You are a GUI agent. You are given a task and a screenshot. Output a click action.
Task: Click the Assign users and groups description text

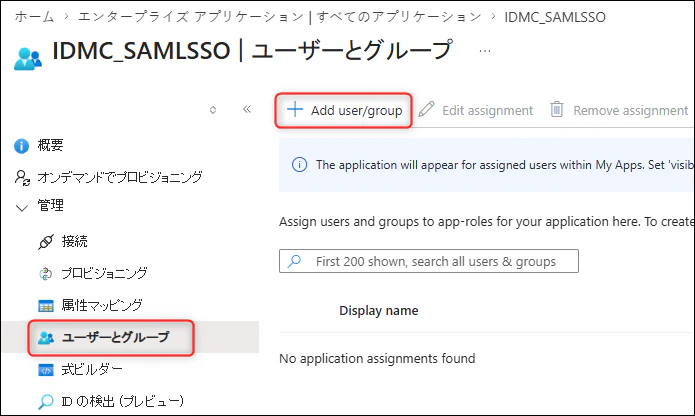tap(487, 222)
